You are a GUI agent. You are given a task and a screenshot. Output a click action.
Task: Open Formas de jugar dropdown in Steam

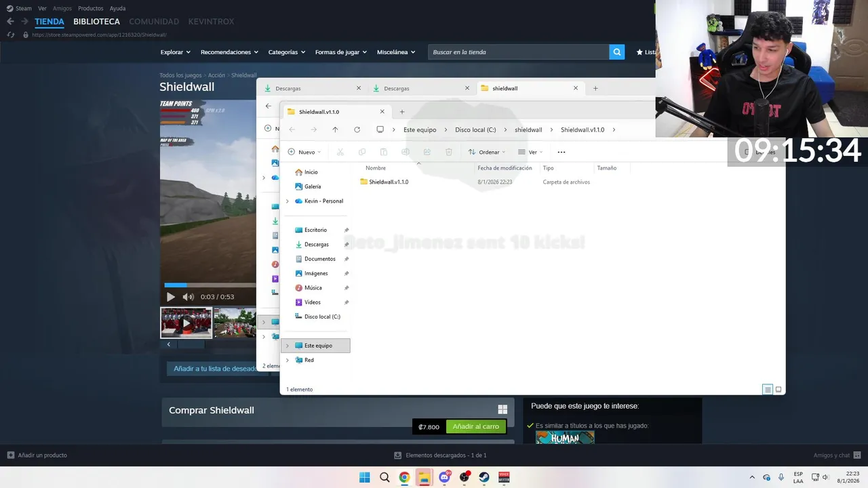(341, 52)
